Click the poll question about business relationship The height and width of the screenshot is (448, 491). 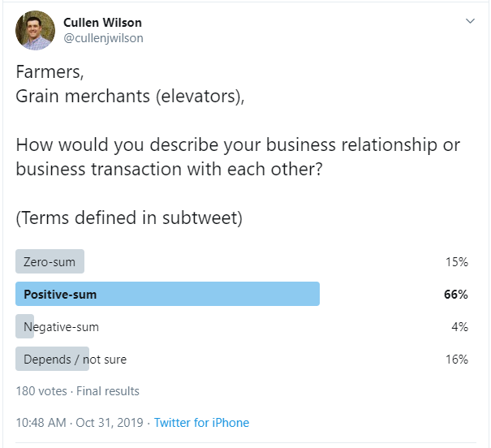coord(238,157)
